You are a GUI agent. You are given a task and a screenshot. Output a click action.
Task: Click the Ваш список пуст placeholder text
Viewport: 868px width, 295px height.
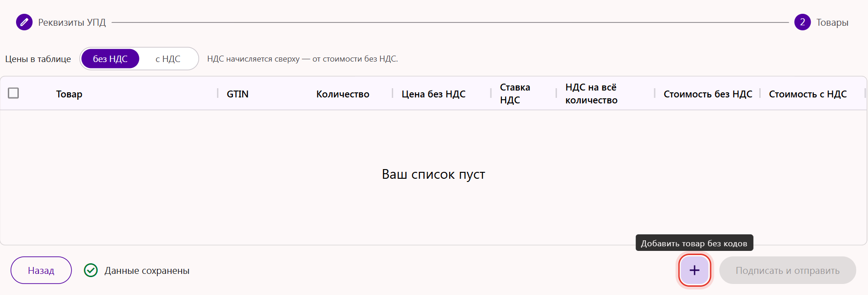434,174
